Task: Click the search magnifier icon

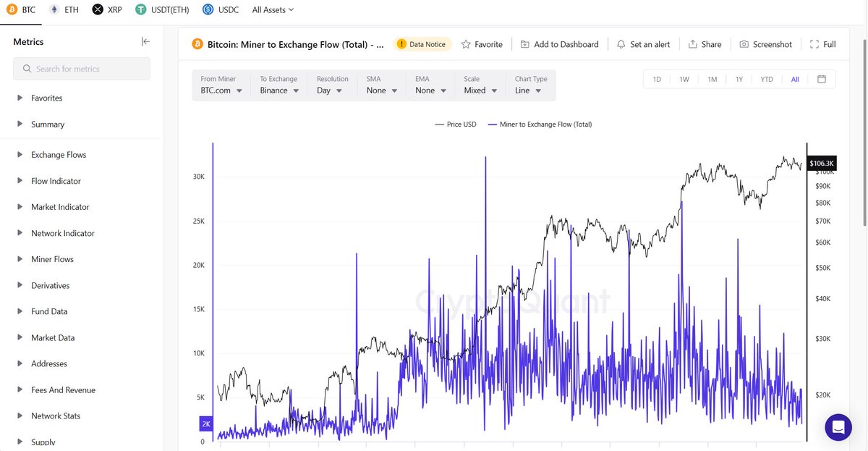Action: tap(27, 69)
